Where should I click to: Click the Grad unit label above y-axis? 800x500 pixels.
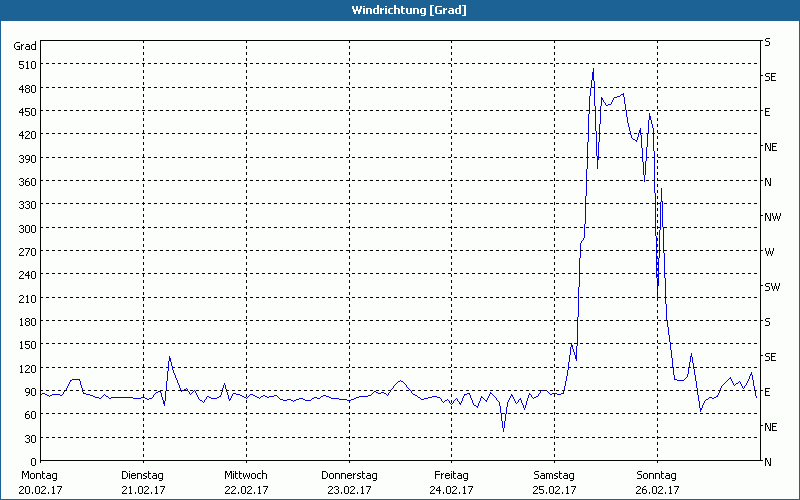pos(25,46)
